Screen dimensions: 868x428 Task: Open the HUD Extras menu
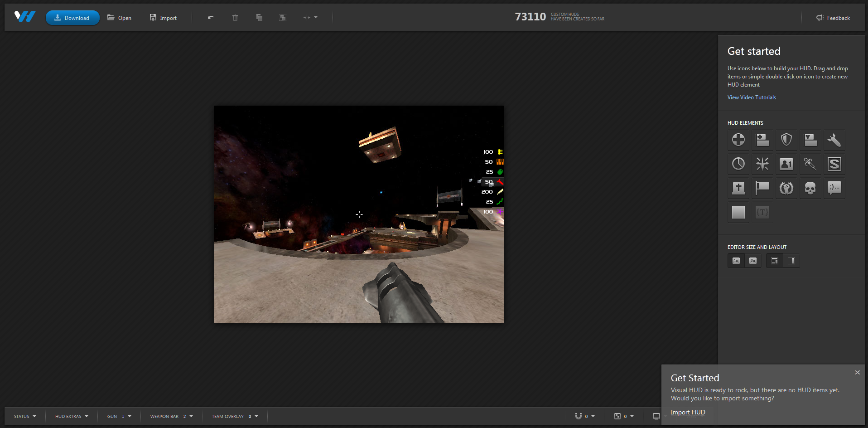[72, 416]
